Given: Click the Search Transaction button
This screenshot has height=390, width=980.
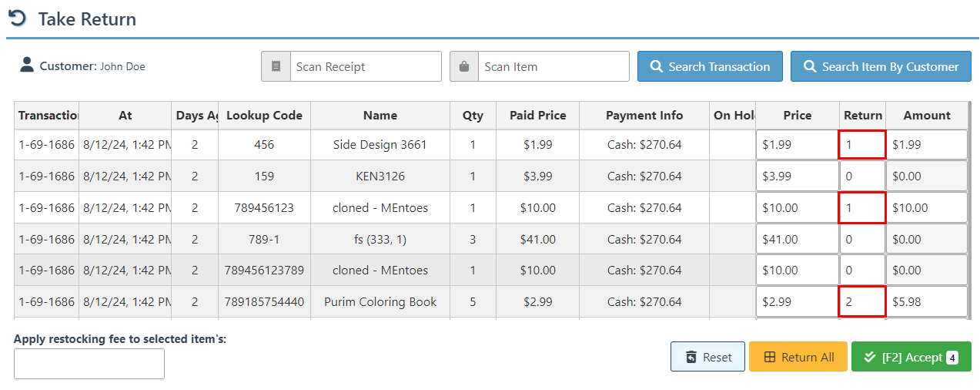Looking at the screenshot, I should 709,66.
